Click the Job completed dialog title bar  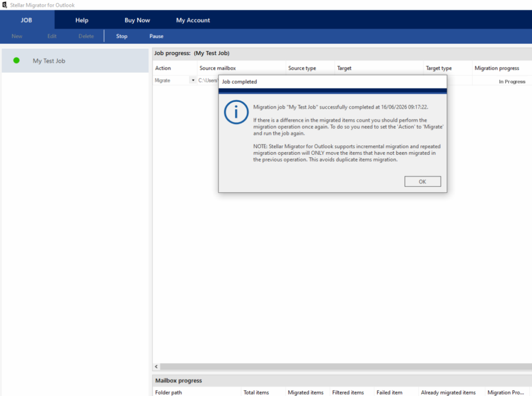coord(332,82)
